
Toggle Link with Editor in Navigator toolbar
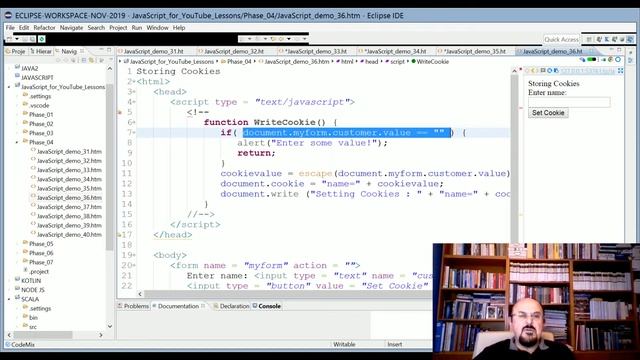(91, 60)
